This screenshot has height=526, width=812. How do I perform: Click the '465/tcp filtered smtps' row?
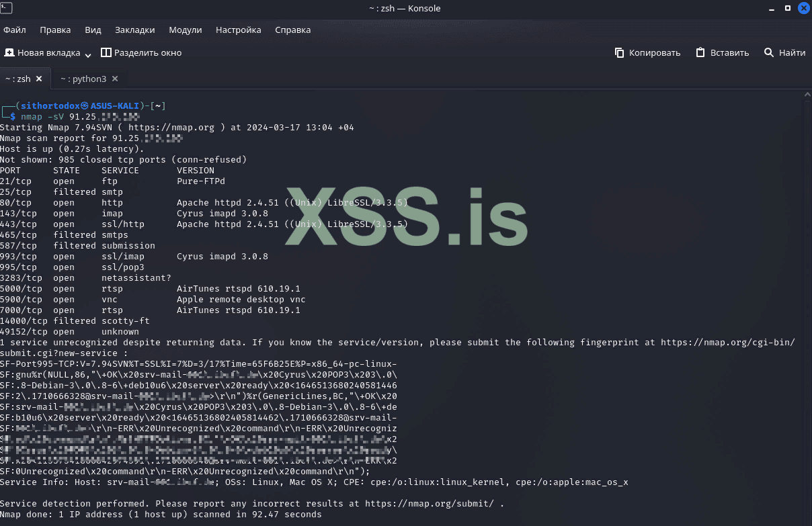point(64,235)
